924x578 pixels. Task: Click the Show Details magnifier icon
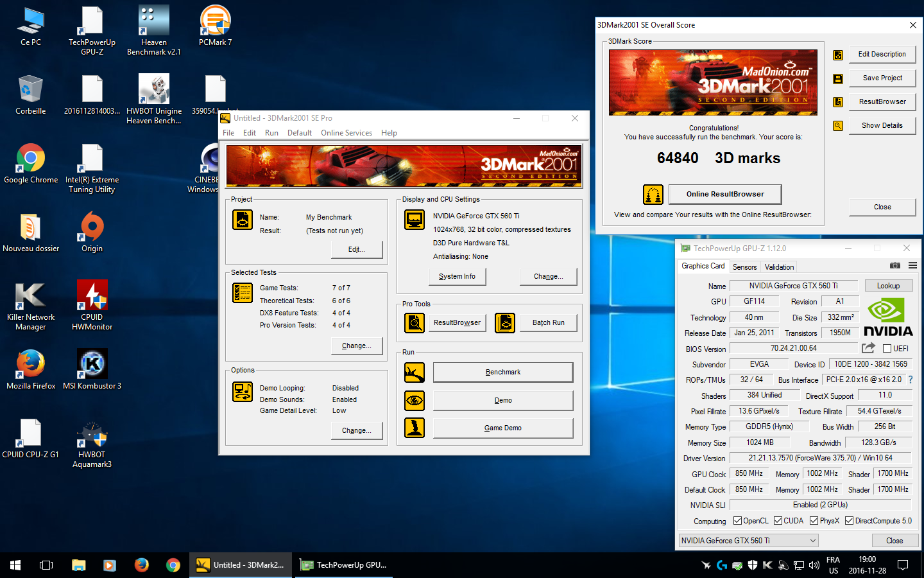tap(838, 126)
